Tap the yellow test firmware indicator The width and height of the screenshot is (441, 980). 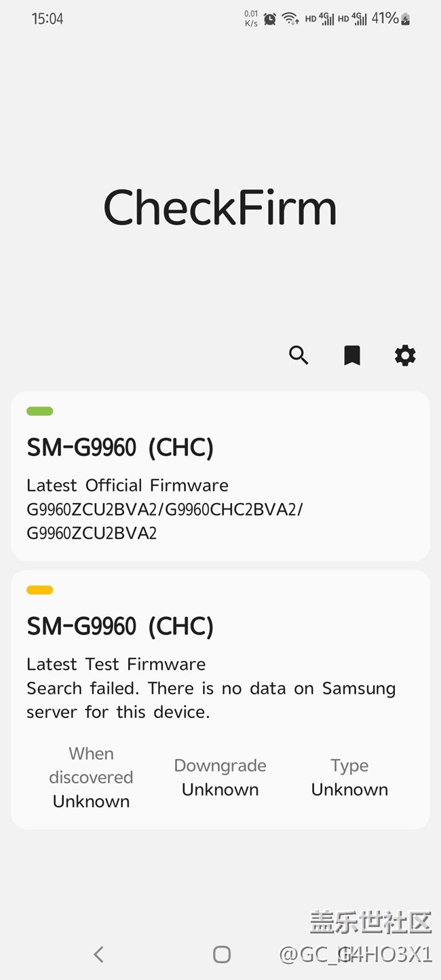[x=39, y=590]
